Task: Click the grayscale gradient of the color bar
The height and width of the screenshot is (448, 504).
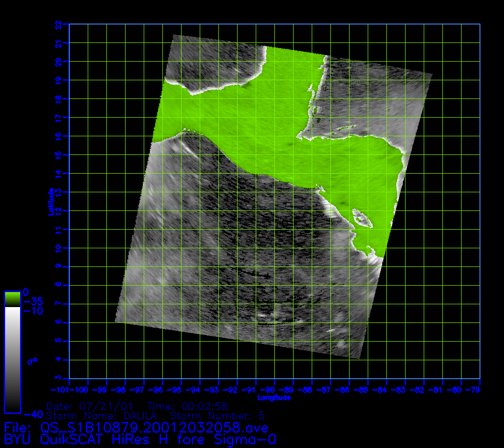Action: point(12,359)
